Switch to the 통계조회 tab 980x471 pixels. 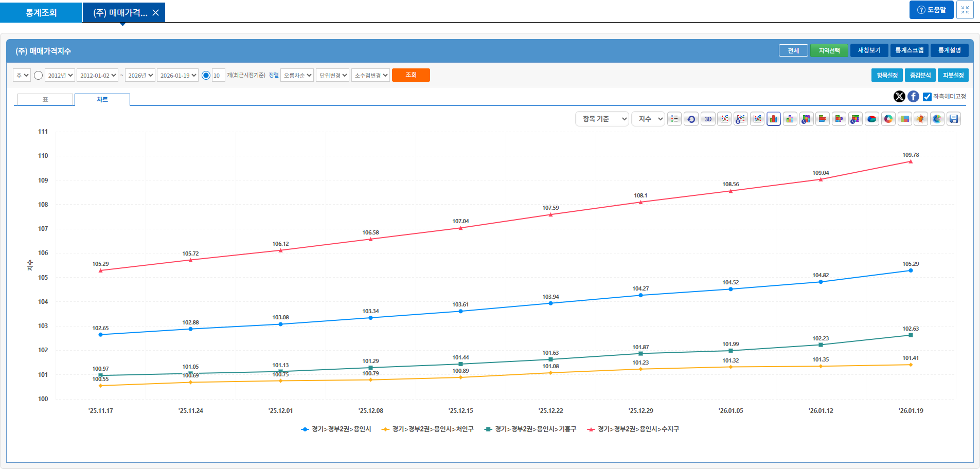(x=41, y=12)
